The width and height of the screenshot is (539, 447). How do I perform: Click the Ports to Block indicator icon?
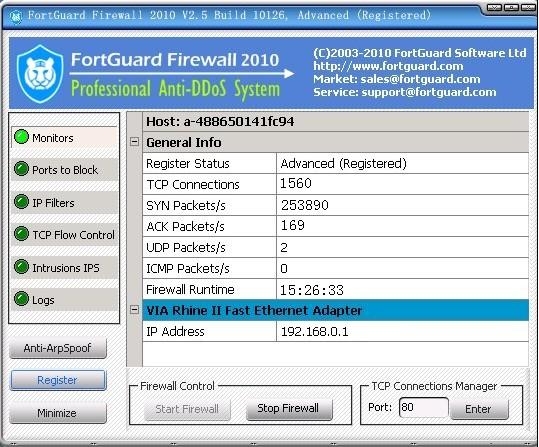click(21, 169)
